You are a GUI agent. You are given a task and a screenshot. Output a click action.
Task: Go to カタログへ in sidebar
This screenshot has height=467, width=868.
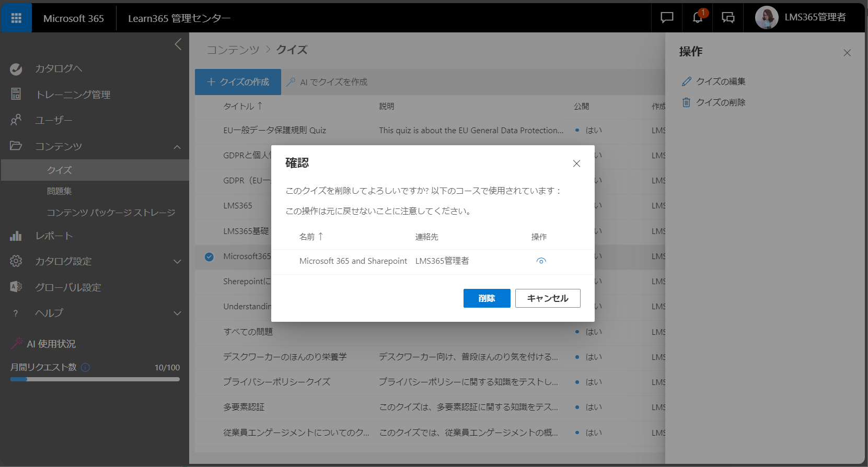(59, 68)
